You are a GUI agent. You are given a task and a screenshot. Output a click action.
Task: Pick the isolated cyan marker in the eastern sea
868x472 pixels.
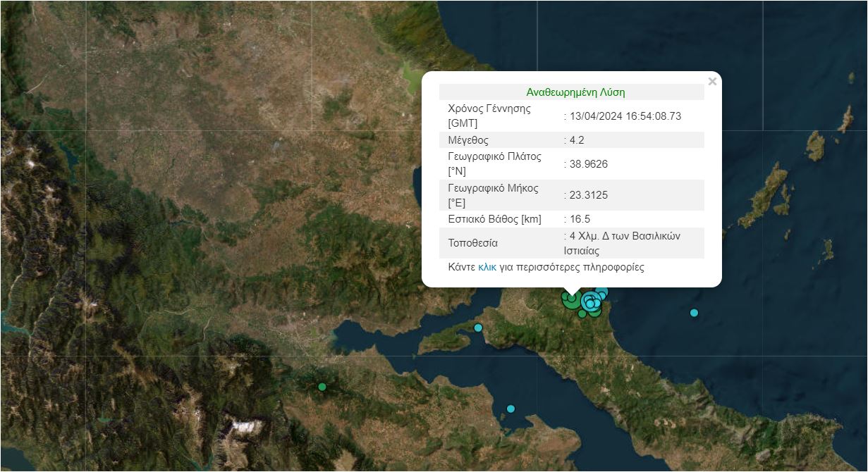694,313
